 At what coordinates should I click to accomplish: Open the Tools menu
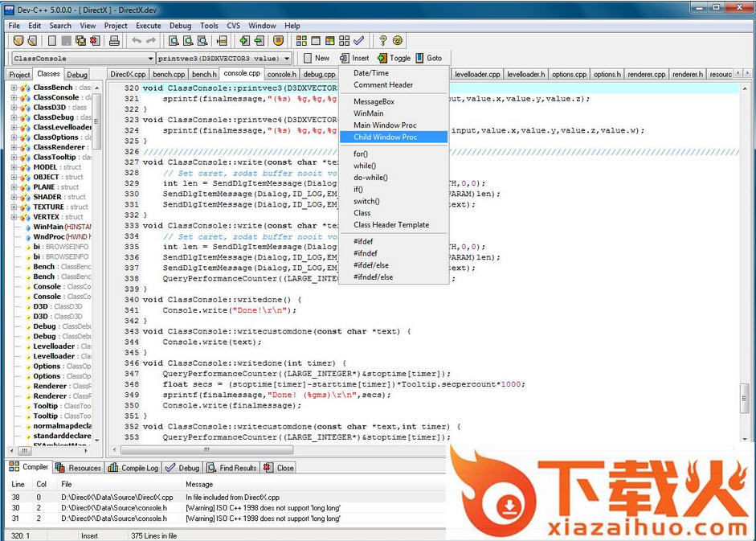coord(209,26)
